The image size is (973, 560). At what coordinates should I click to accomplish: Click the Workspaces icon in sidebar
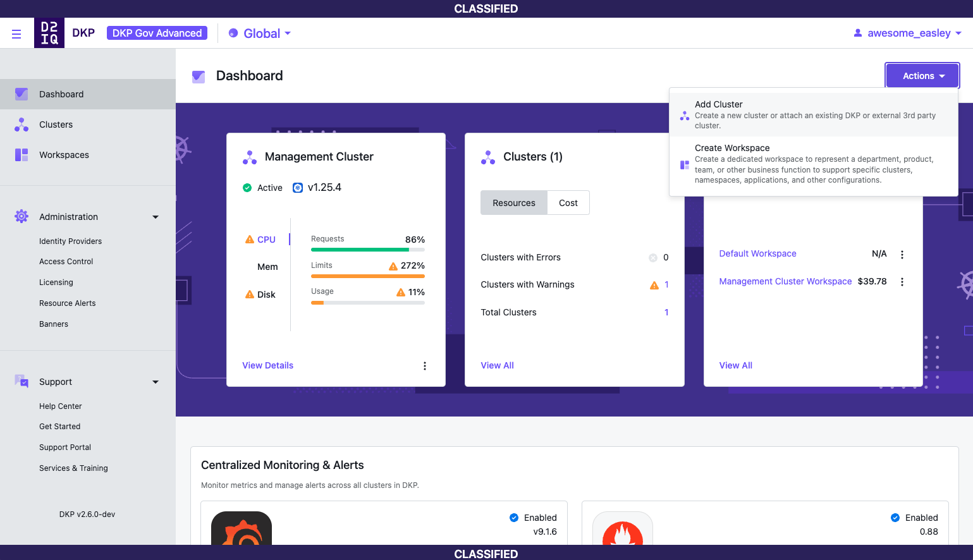coord(21,155)
